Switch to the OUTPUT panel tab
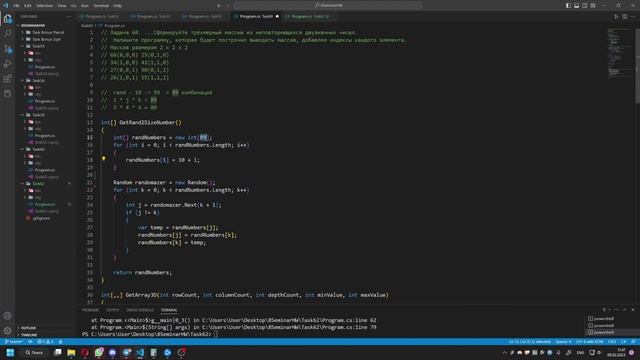 click(x=113, y=310)
